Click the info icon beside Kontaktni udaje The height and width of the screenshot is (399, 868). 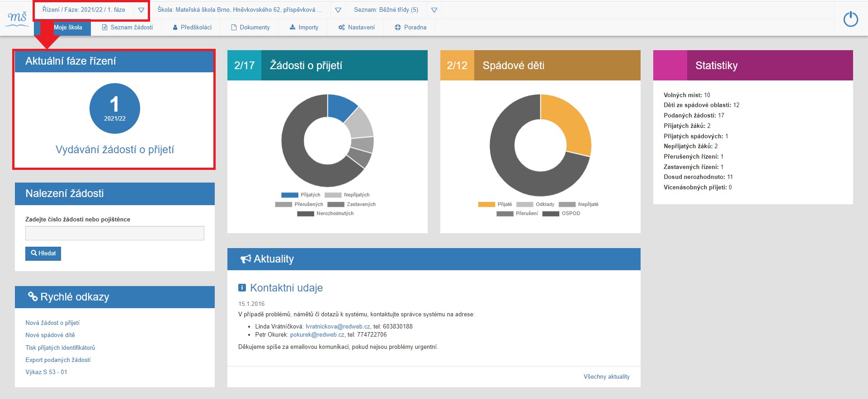(242, 287)
